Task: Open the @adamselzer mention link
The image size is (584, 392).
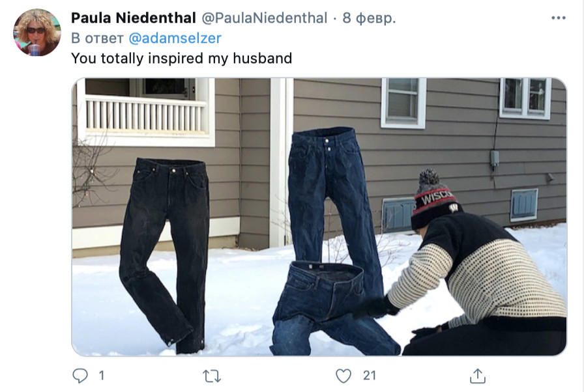Action: tap(175, 38)
